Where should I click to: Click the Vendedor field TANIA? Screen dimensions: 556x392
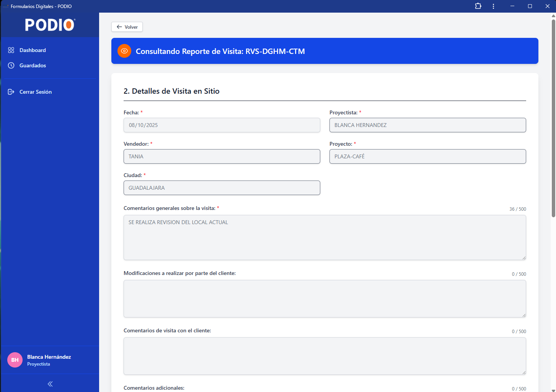(222, 156)
